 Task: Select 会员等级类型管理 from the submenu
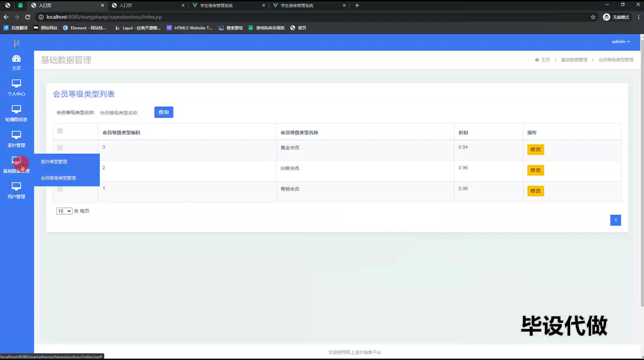[x=58, y=178]
